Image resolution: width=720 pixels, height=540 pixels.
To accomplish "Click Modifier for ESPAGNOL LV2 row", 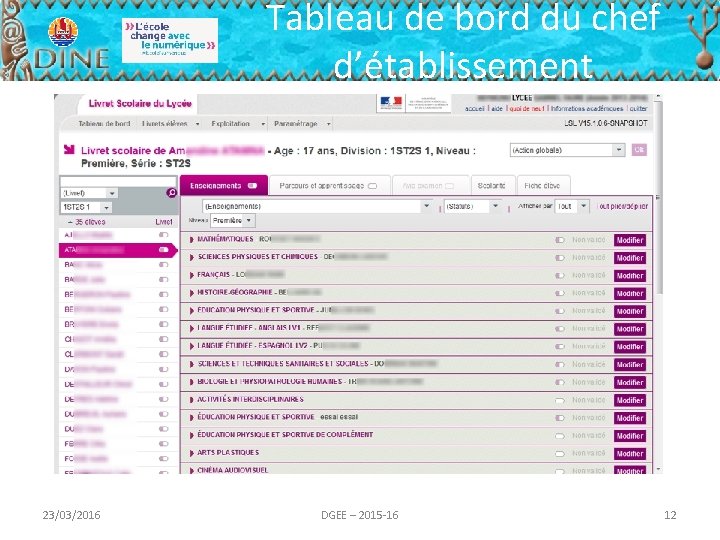I will [x=630, y=347].
